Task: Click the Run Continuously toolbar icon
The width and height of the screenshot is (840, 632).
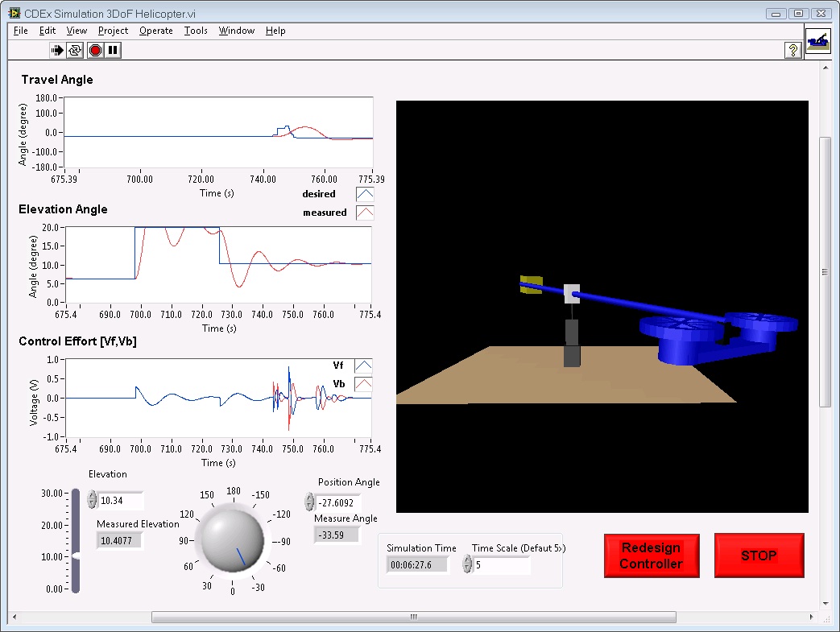Action: [76, 51]
